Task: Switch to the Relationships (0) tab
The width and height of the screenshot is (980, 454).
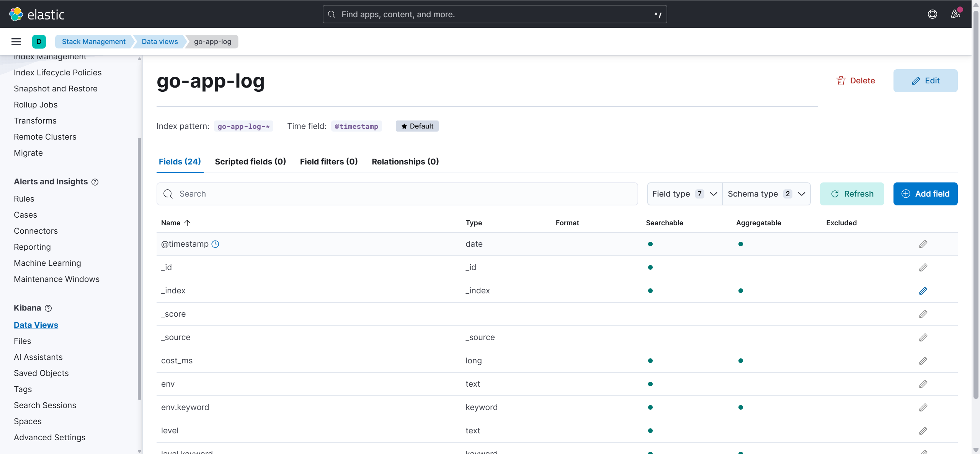Action: (x=405, y=162)
